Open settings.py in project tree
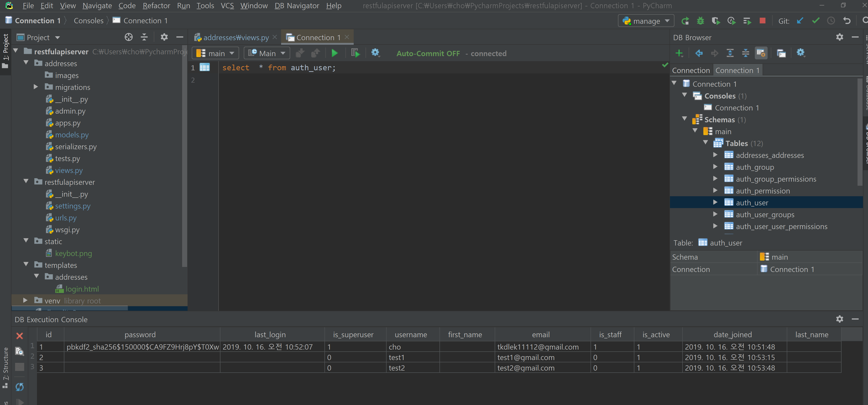This screenshot has height=405, width=868. (73, 206)
